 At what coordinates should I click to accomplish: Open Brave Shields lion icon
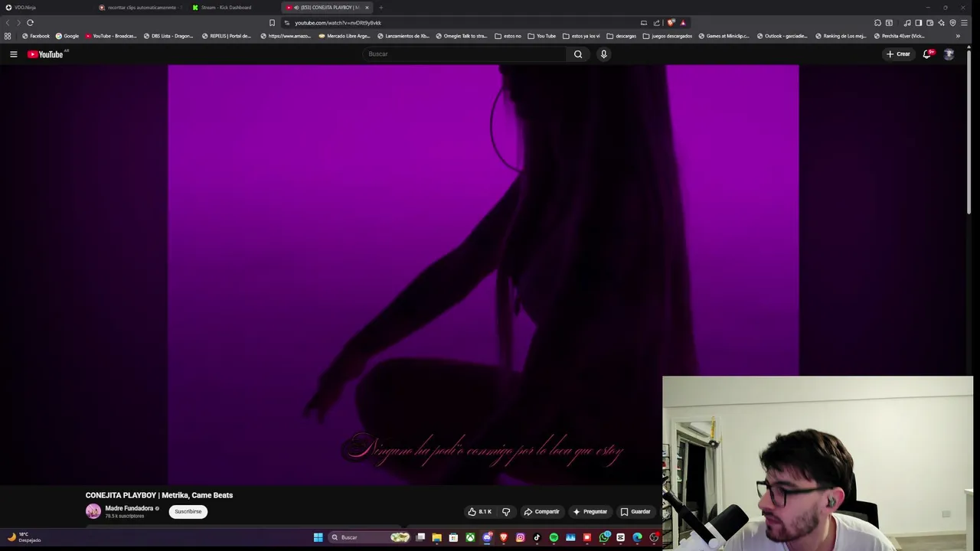671,23
